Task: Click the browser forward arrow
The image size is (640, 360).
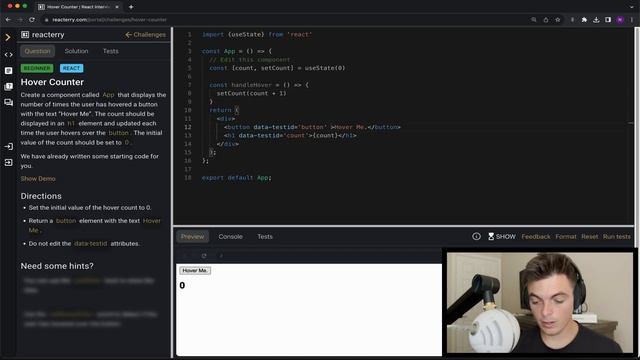Action: click(x=20, y=20)
